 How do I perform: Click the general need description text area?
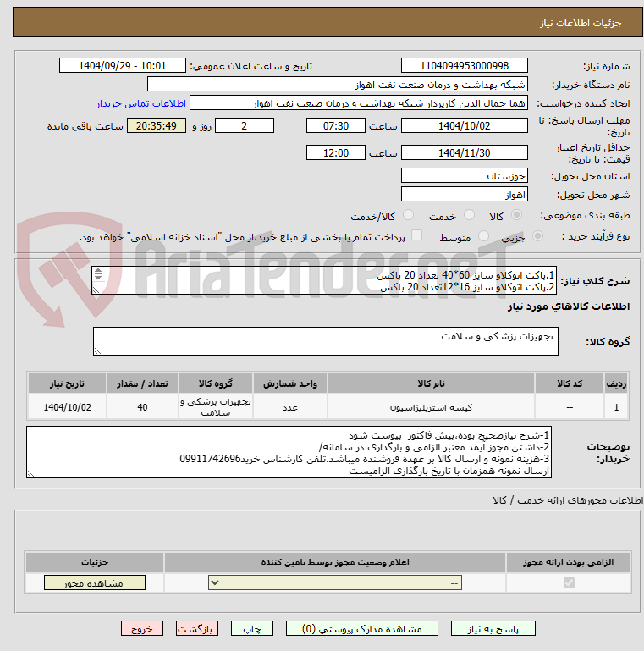(324, 281)
